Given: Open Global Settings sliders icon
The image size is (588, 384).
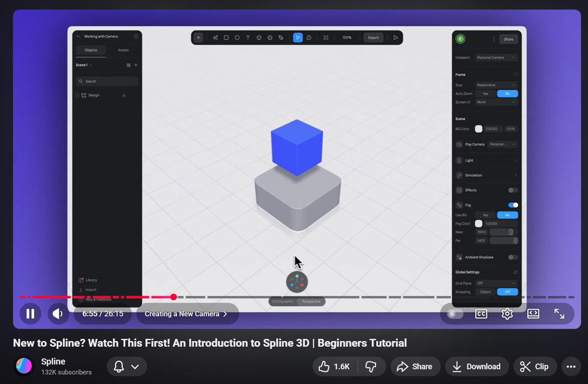Looking at the screenshot, I should 515,272.
